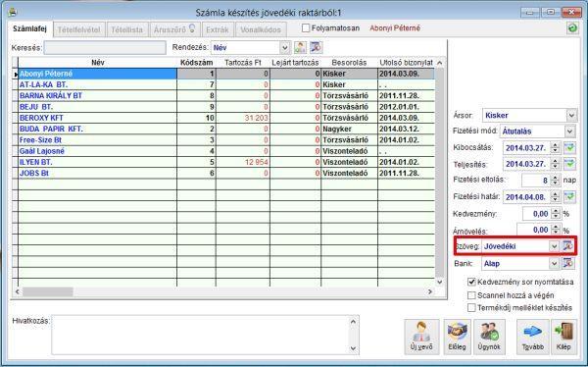The width and height of the screenshot is (588, 367).
Task: Switch to the Extrák tab
Action: (x=218, y=29)
